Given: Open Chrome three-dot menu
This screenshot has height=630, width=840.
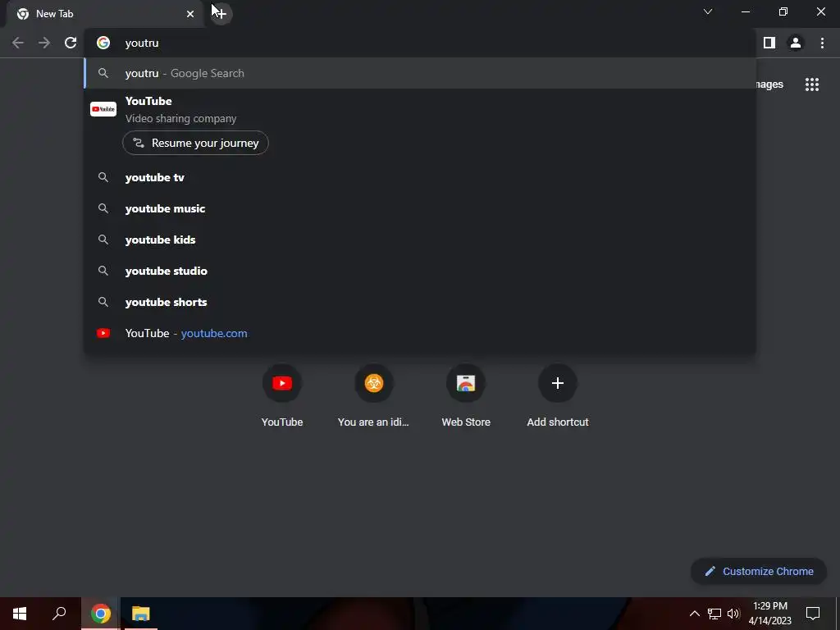Looking at the screenshot, I should pos(822,43).
